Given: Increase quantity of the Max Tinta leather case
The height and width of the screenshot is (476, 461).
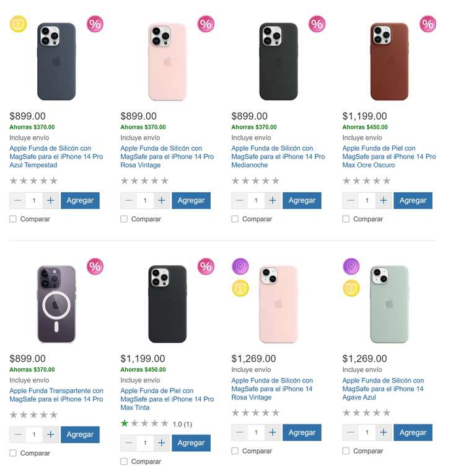Looking at the screenshot, I should (162, 443).
